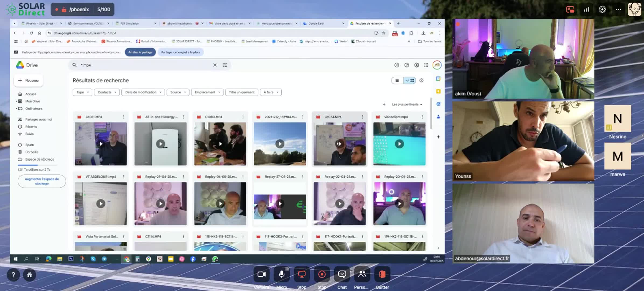Open Google Drive advanced search filters icon
This screenshot has width=644, height=291.
[225, 65]
